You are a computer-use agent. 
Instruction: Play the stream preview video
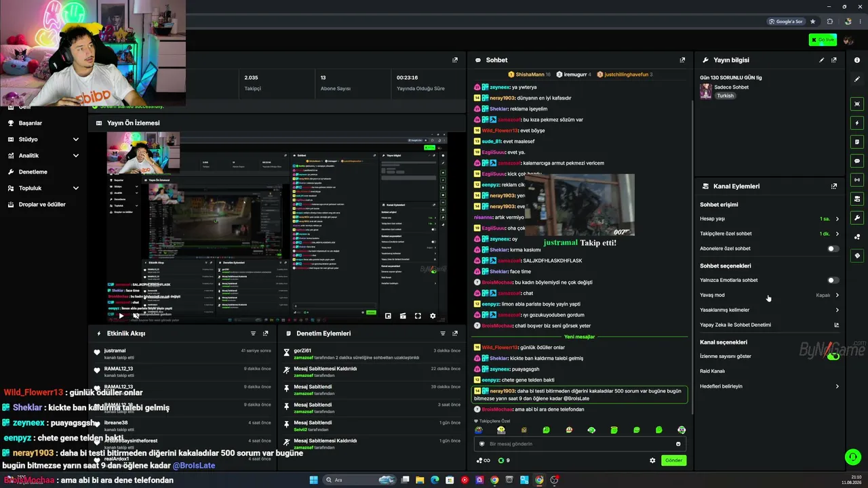tap(121, 316)
